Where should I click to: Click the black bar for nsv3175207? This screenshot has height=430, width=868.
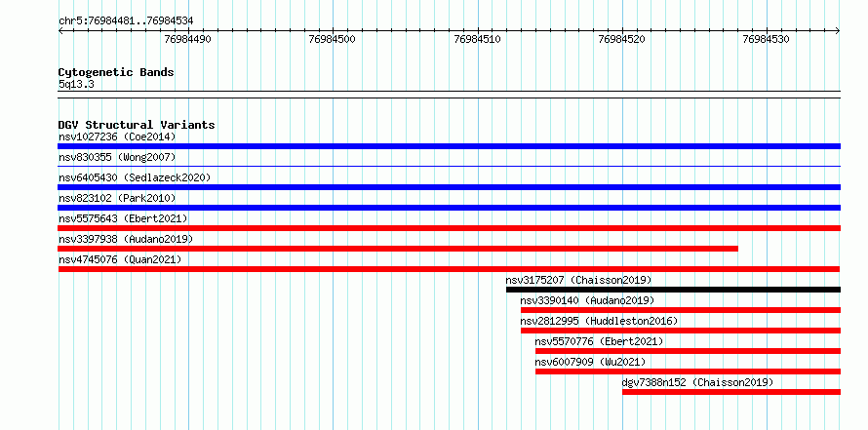tap(673, 290)
